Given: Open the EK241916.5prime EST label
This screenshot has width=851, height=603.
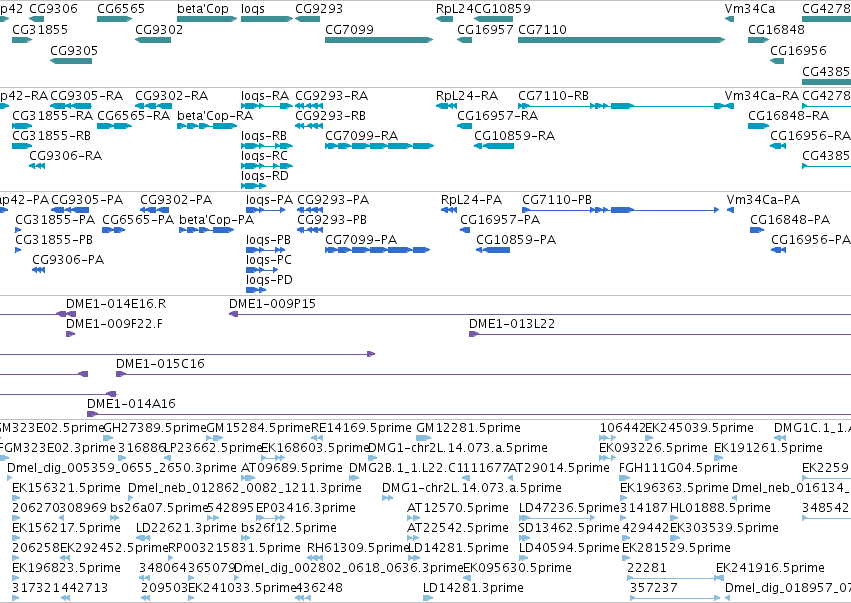Looking at the screenshot, I should pyautogui.click(x=770, y=568).
